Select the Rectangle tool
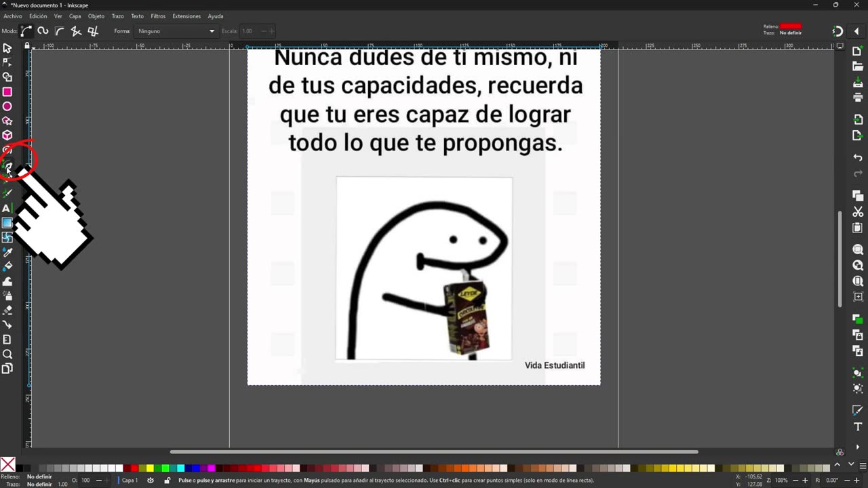This screenshot has width=868, height=488. click(7, 91)
